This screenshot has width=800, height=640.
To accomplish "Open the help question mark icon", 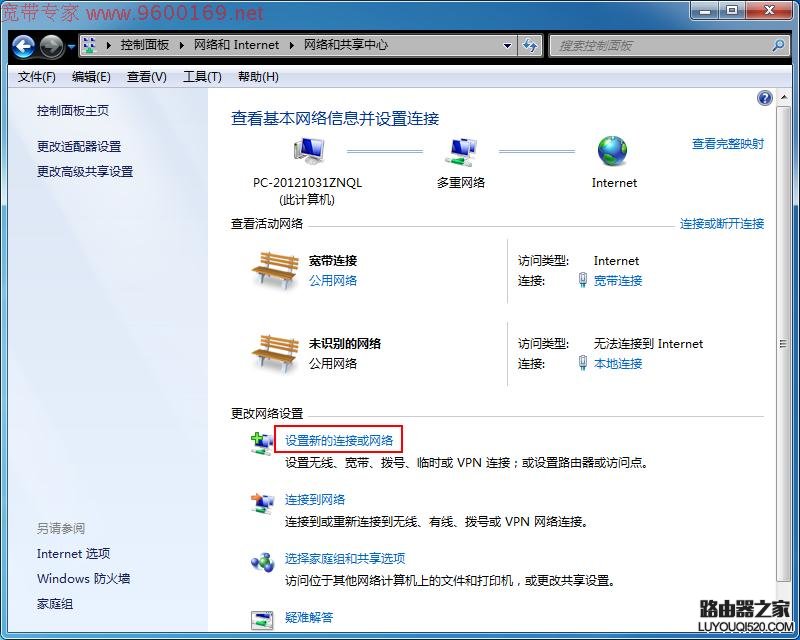I will point(763,97).
